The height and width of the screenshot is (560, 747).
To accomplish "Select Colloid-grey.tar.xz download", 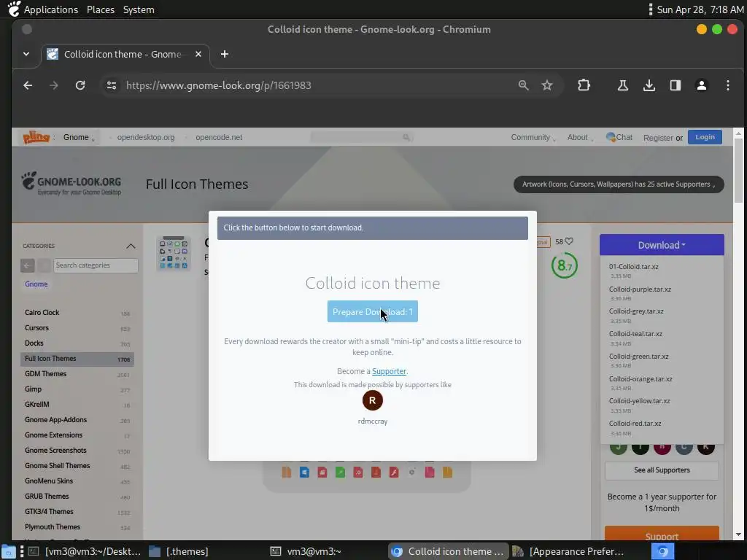I will point(636,311).
